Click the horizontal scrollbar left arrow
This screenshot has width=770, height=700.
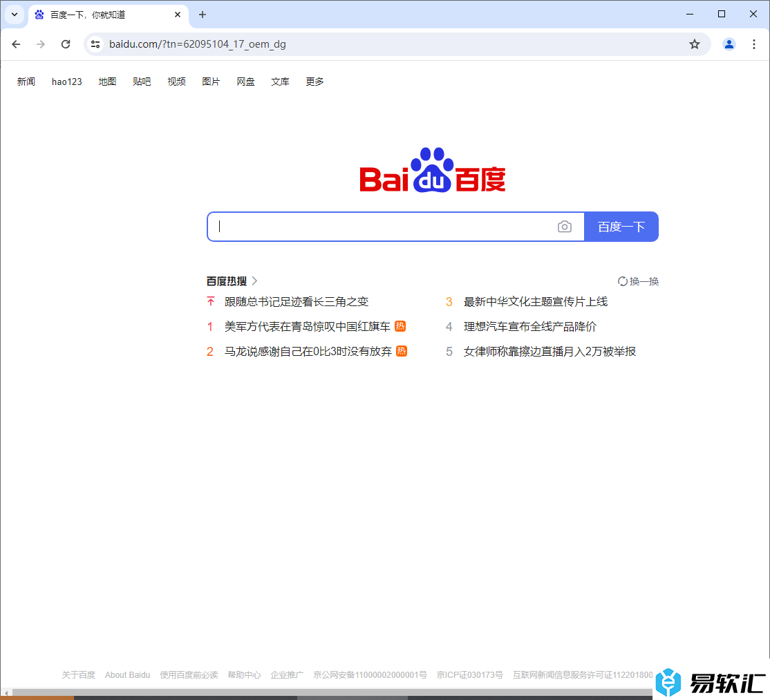[6, 692]
